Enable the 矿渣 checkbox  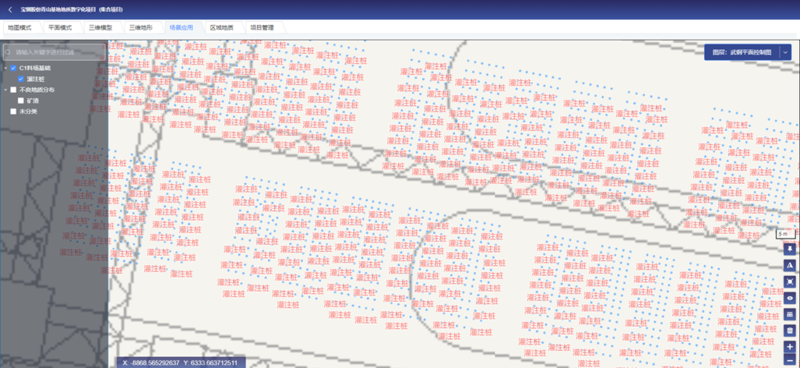(x=21, y=101)
